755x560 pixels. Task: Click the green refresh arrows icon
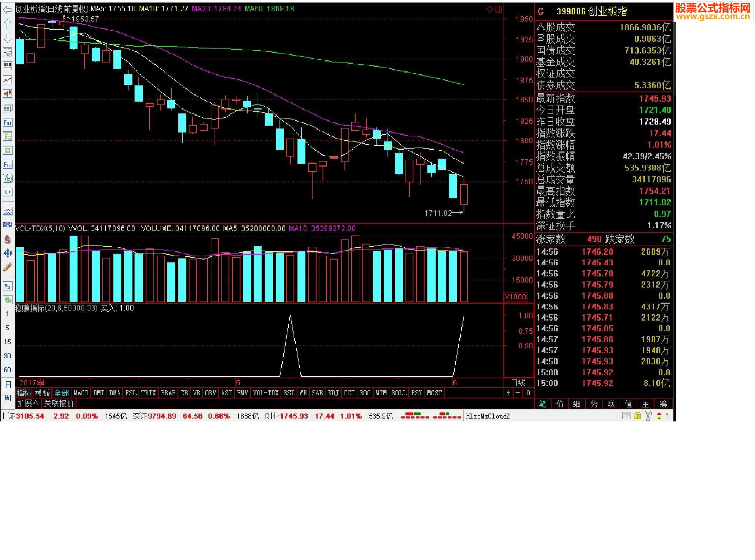pyautogui.click(x=7, y=300)
